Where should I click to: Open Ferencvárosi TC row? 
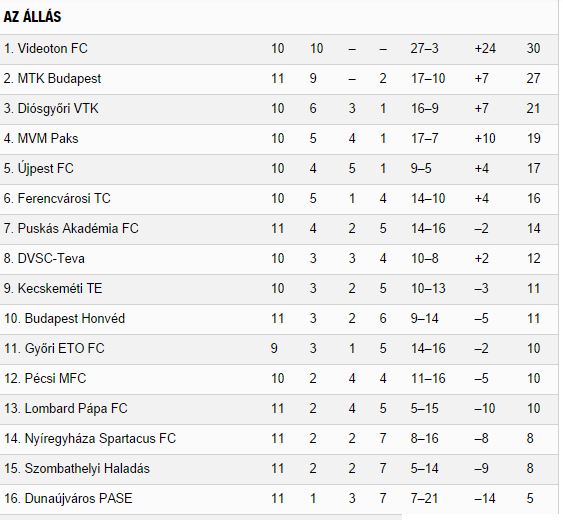tap(279, 199)
